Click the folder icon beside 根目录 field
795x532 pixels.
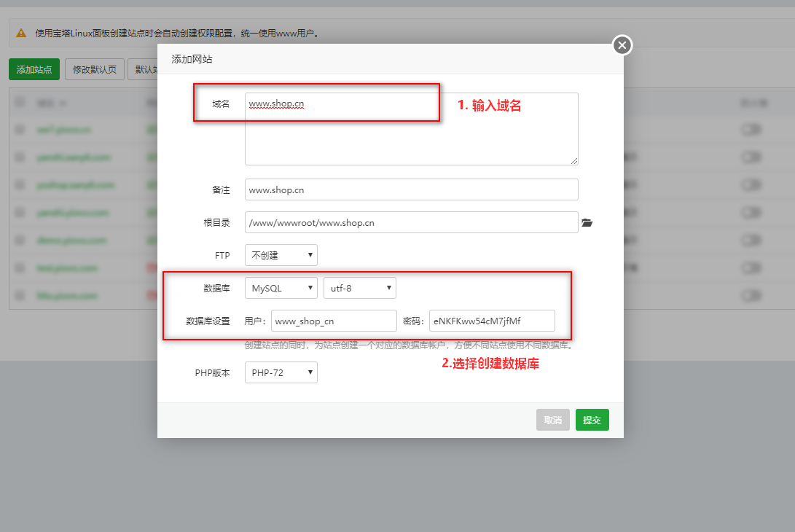[587, 223]
